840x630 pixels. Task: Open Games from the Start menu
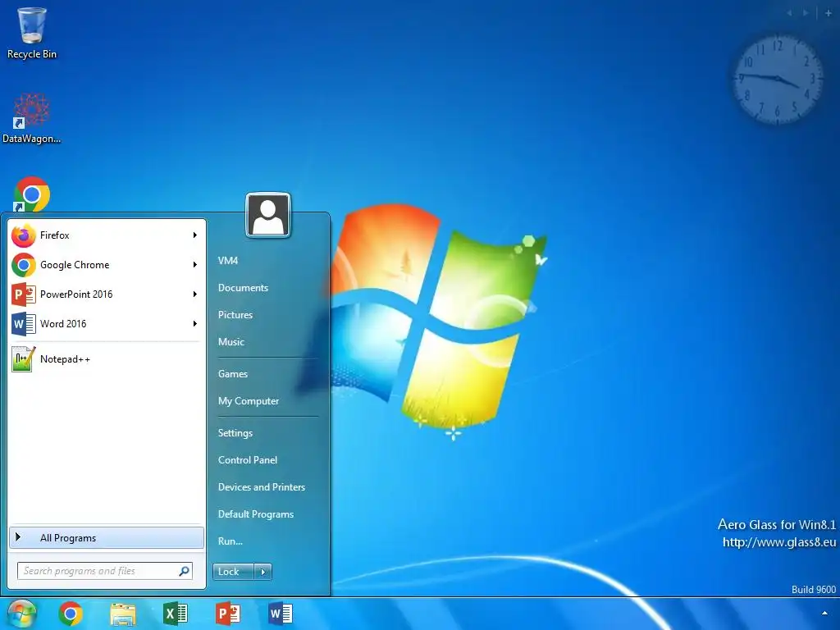232,374
